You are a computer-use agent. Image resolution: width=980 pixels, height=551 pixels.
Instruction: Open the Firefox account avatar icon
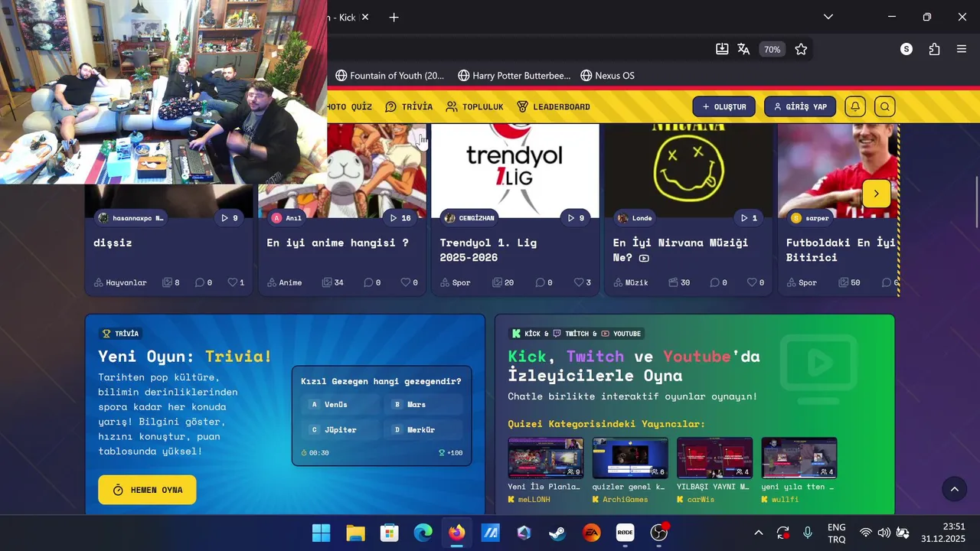click(x=906, y=49)
